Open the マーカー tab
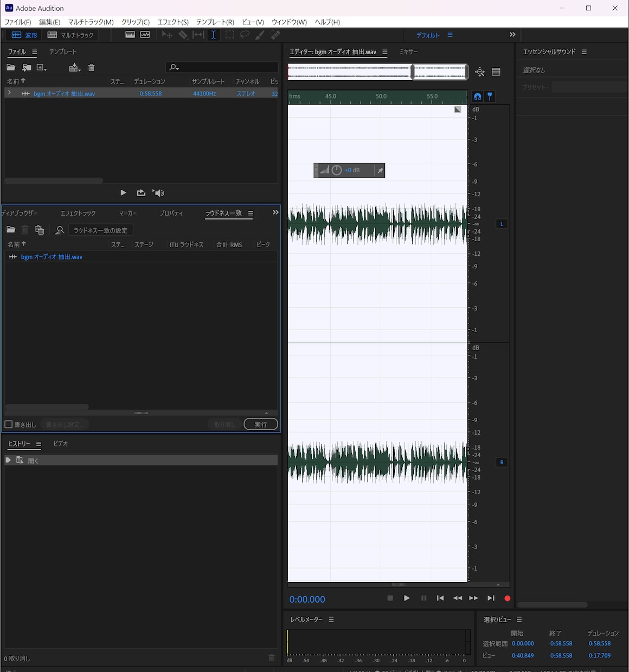The width and height of the screenshot is (629, 672). 128,213
